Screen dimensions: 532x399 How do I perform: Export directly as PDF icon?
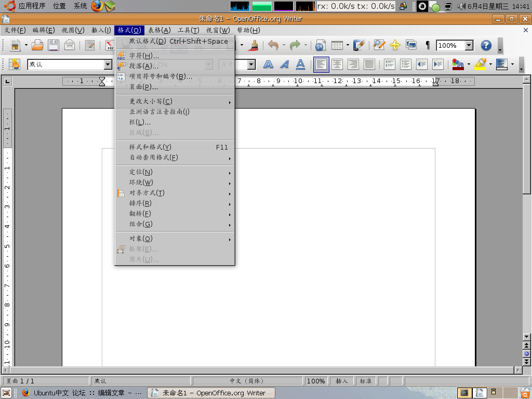click(110, 45)
